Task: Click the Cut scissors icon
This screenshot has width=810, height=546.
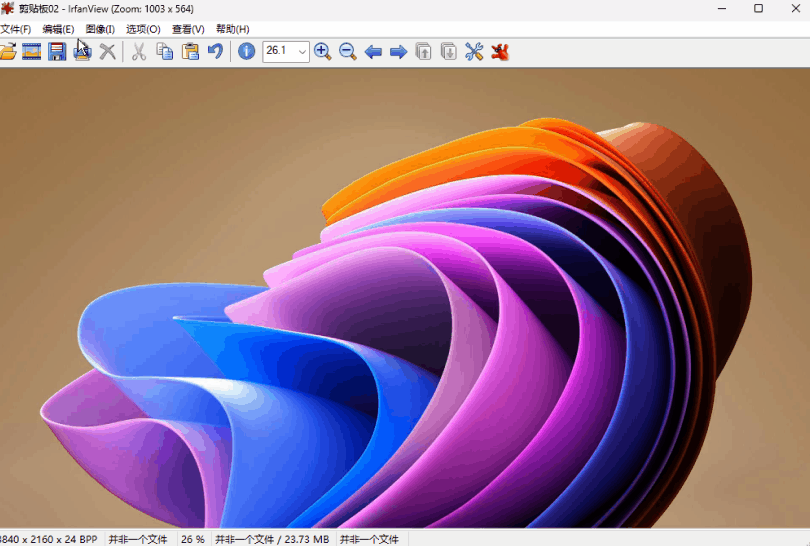Action: point(138,52)
